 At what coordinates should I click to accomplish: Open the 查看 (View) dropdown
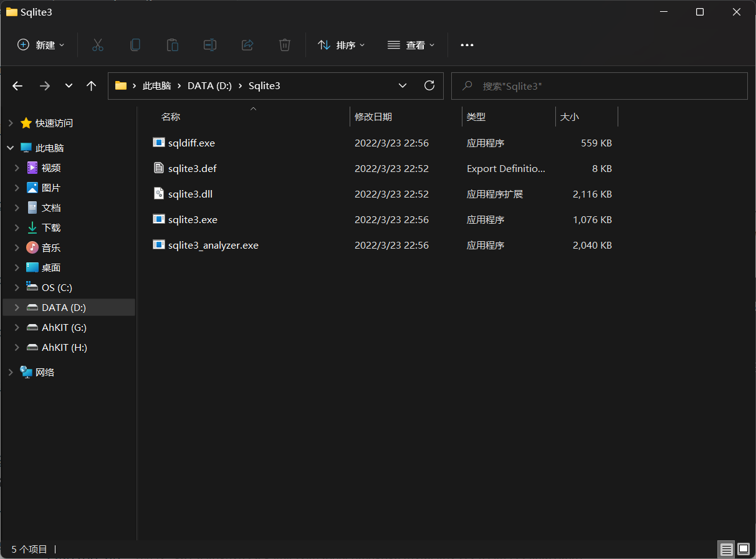coord(411,45)
